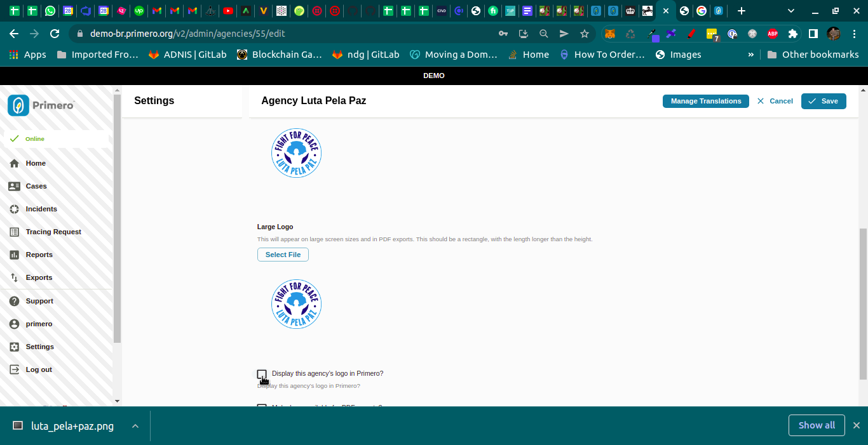This screenshot has width=868, height=445.
Task: Close the downloads bar
Action: pyautogui.click(x=857, y=425)
